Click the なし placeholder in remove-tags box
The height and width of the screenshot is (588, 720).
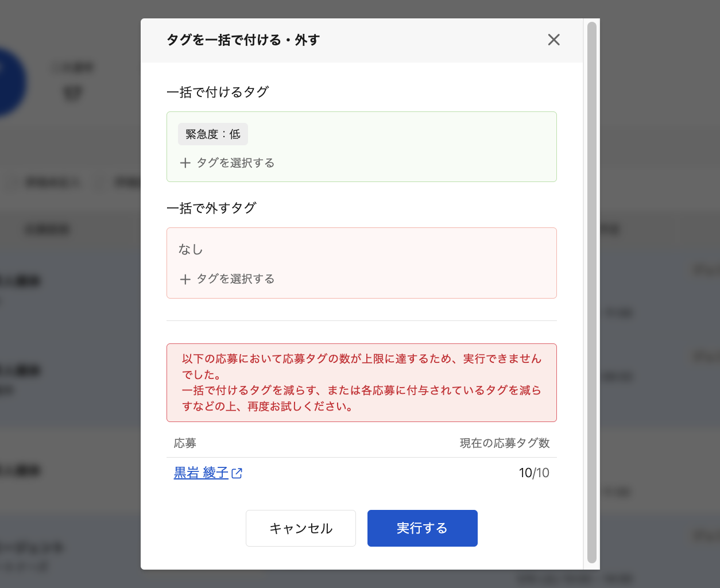coord(191,249)
